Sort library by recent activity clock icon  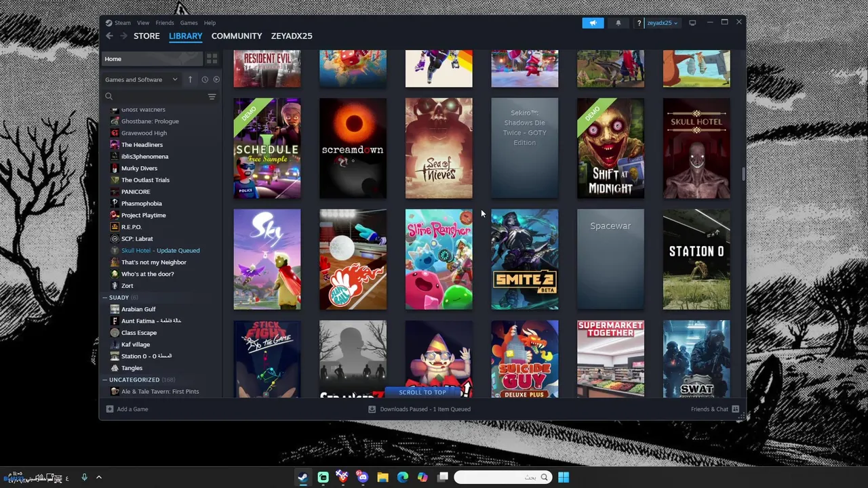204,79
